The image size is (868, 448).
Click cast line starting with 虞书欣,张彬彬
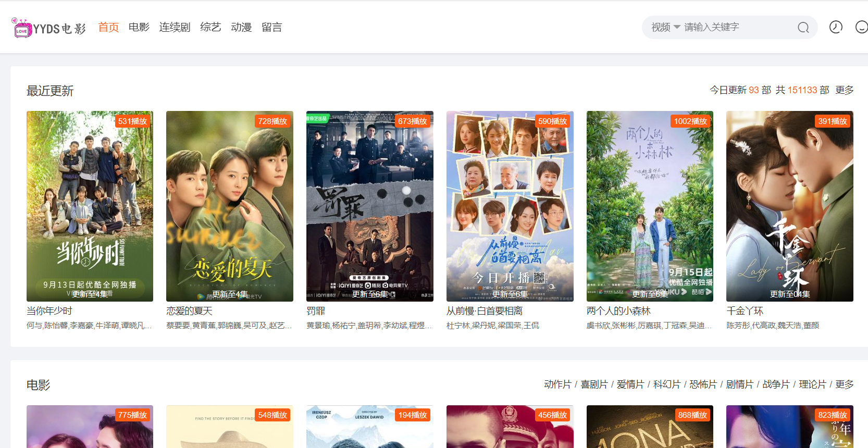pos(650,326)
